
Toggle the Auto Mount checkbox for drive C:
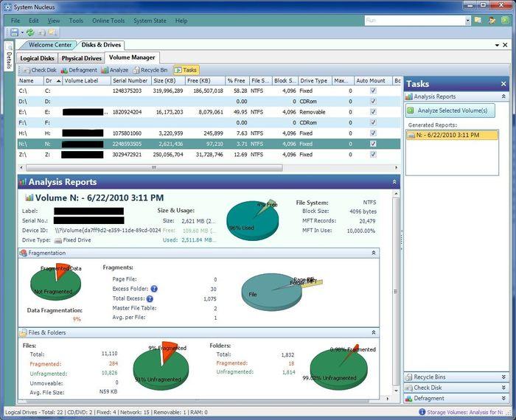pos(373,91)
